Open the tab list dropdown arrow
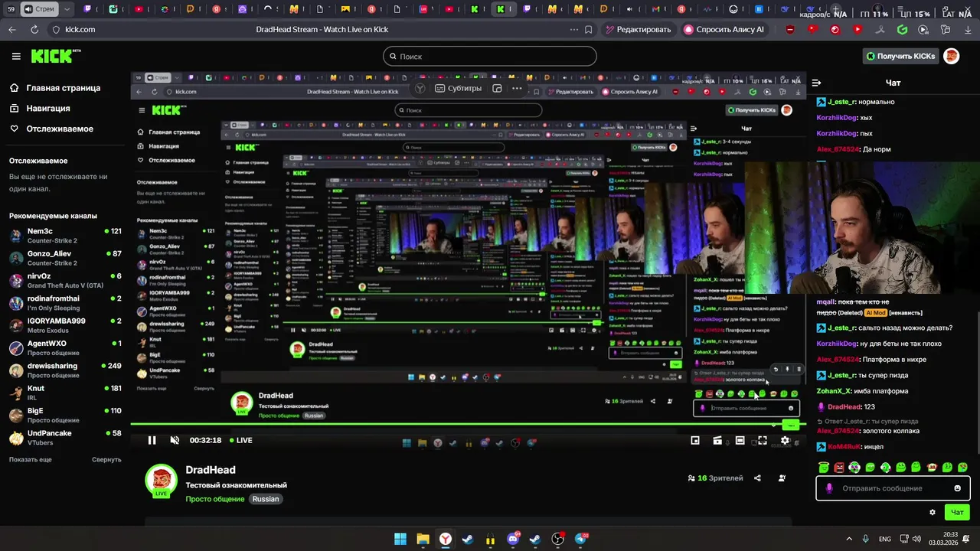 (67, 9)
